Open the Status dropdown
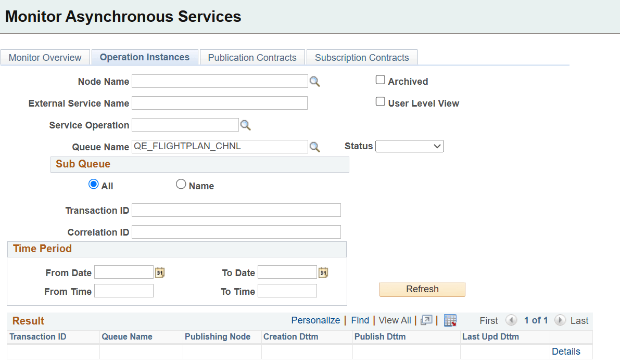This screenshot has height=364, width=620. [x=410, y=146]
